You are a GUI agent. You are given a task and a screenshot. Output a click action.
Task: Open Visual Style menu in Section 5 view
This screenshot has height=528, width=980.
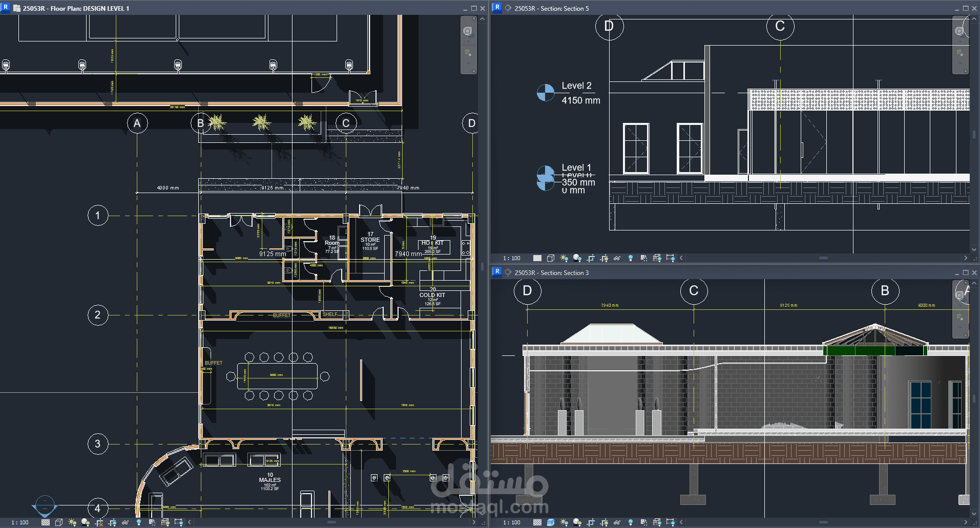(551, 258)
